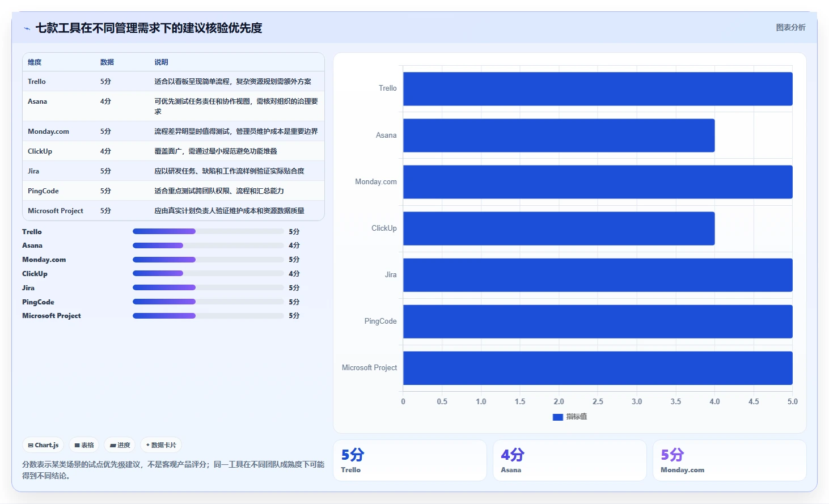
Task: Click the description 适合重点测试跨团队权限、流程和汇总能力
Action: (x=219, y=191)
